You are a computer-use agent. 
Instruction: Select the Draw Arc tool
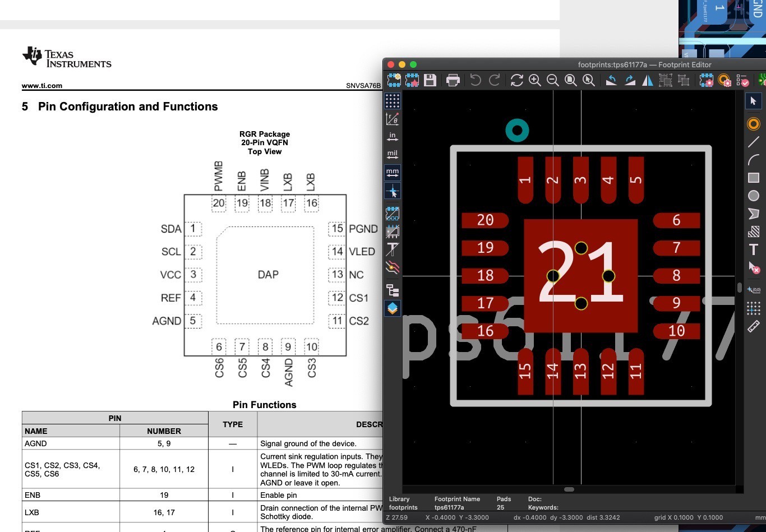point(754,160)
